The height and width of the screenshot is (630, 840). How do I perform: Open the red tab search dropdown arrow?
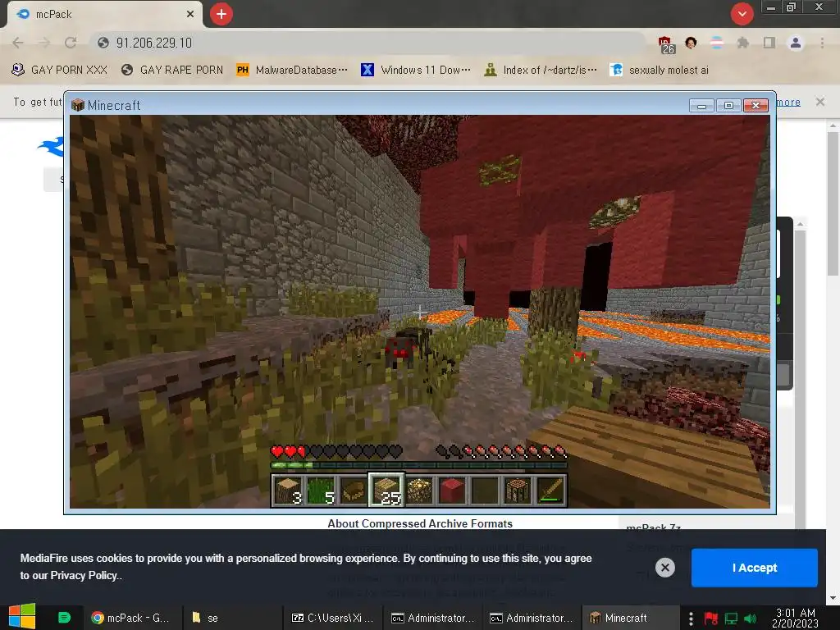[742, 14]
